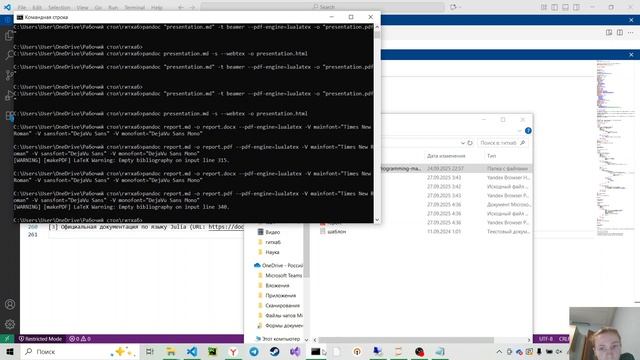
Task: Click the command prompt vertical scrollbar
Action: coord(377,123)
